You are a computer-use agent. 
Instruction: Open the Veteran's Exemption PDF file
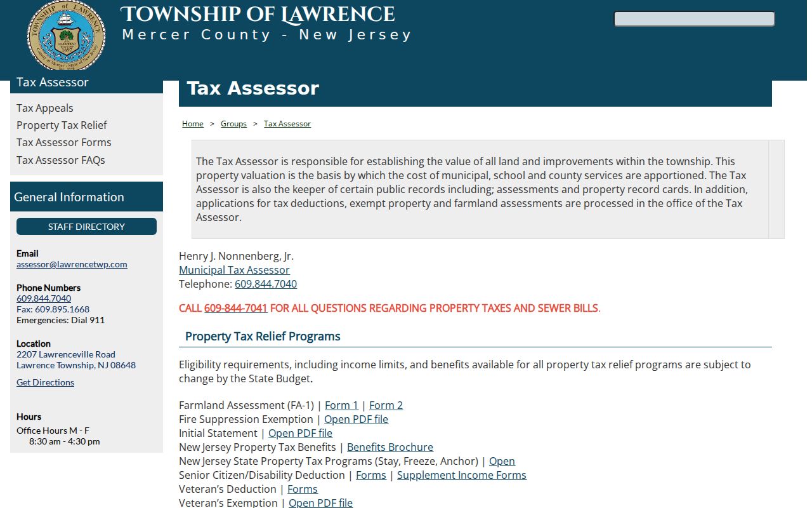(x=320, y=503)
